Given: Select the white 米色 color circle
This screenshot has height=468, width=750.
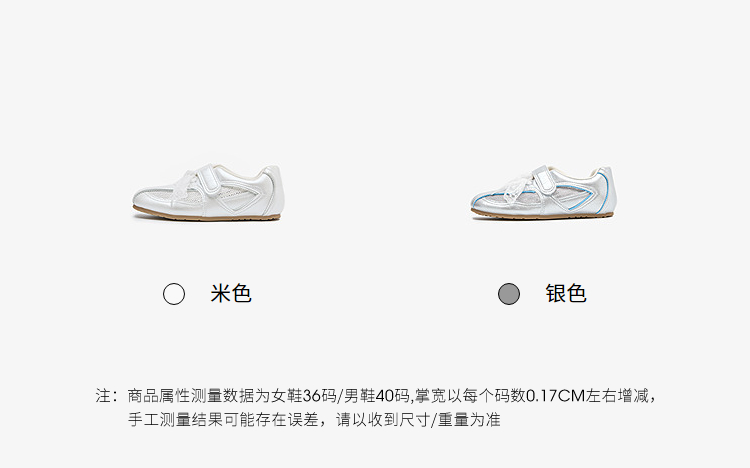Looking at the screenshot, I should click(x=174, y=294).
